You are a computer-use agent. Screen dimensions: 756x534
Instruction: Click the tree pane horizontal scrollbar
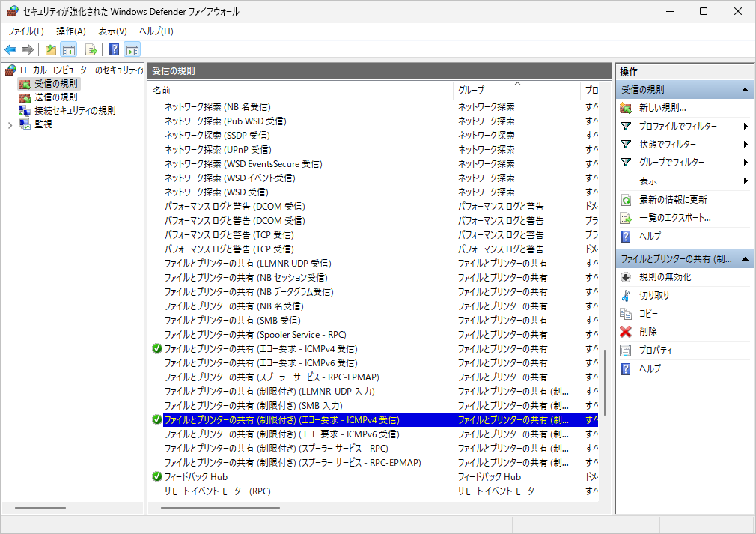40,508
